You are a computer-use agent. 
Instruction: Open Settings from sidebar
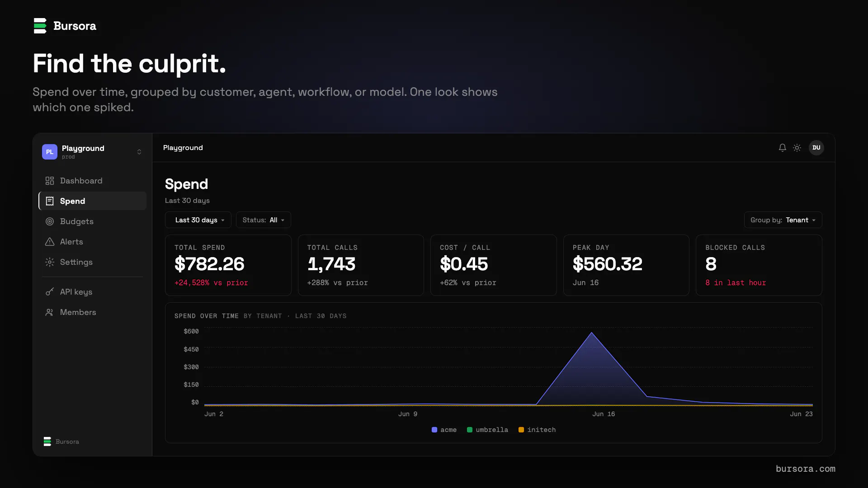tap(92, 262)
